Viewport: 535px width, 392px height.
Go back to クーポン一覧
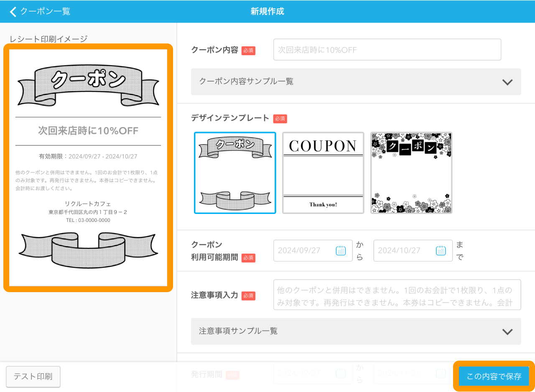tap(40, 11)
